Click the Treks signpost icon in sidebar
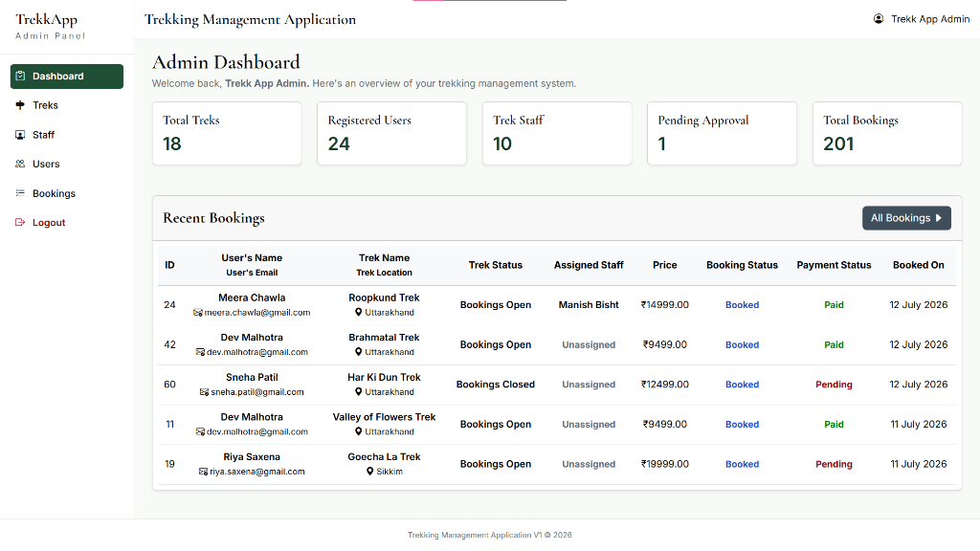The image size is (980, 551). click(x=20, y=105)
